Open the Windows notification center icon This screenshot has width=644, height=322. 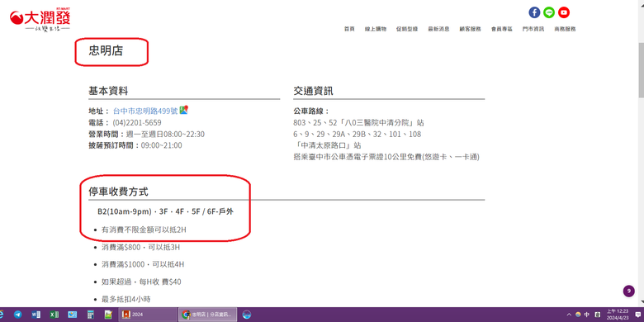point(638,315)
